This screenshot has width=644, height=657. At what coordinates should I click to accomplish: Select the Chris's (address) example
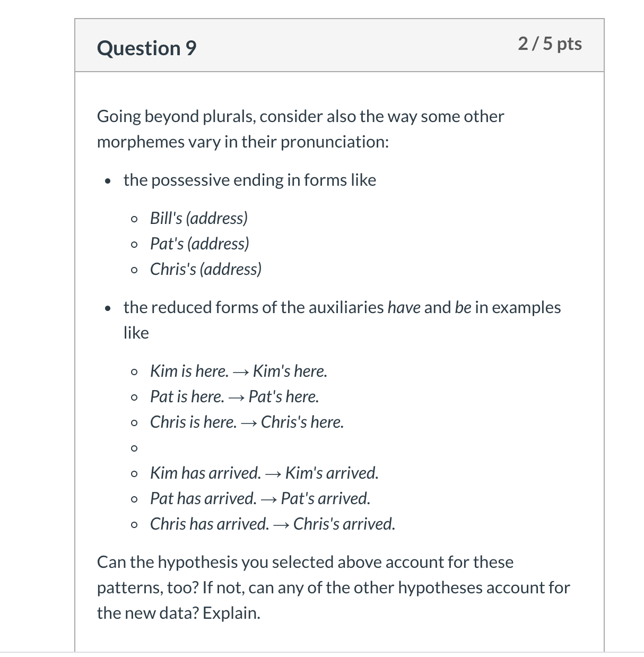click(x=206, y=269)
